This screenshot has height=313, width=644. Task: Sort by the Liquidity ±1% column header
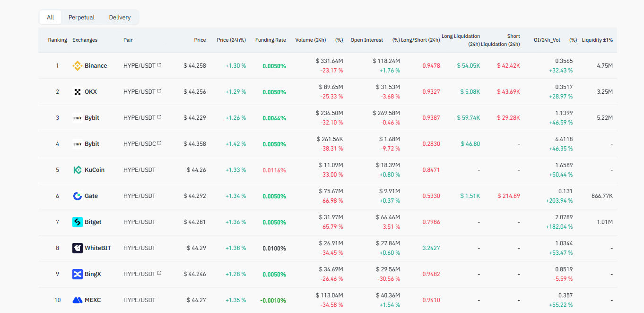point(597,40)
